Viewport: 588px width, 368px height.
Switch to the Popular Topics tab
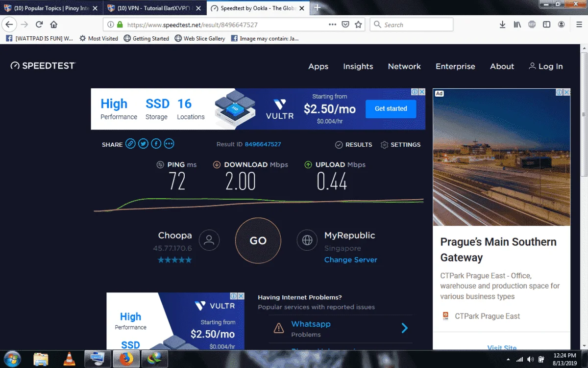[x=50, y=8]
